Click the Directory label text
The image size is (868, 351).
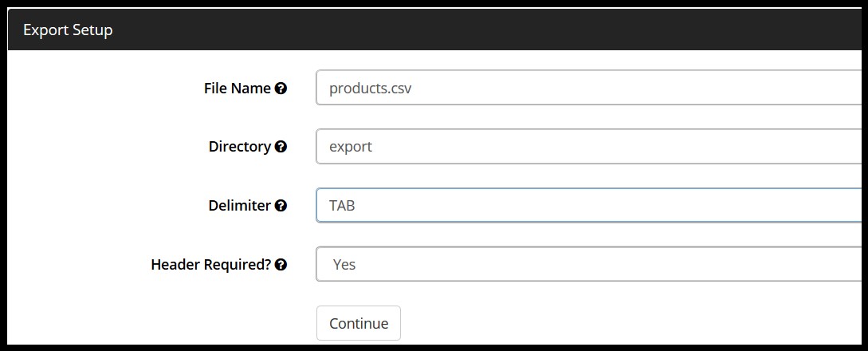coord(239,147)
